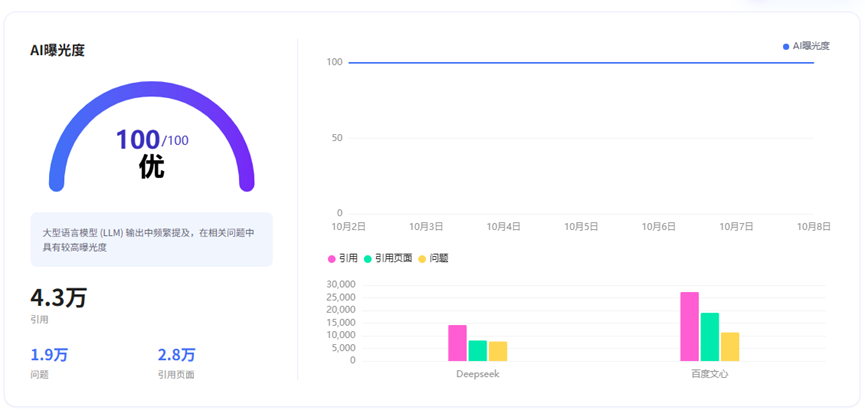Select the 10月5日 point on the chart axis

[x=581, y=226]
